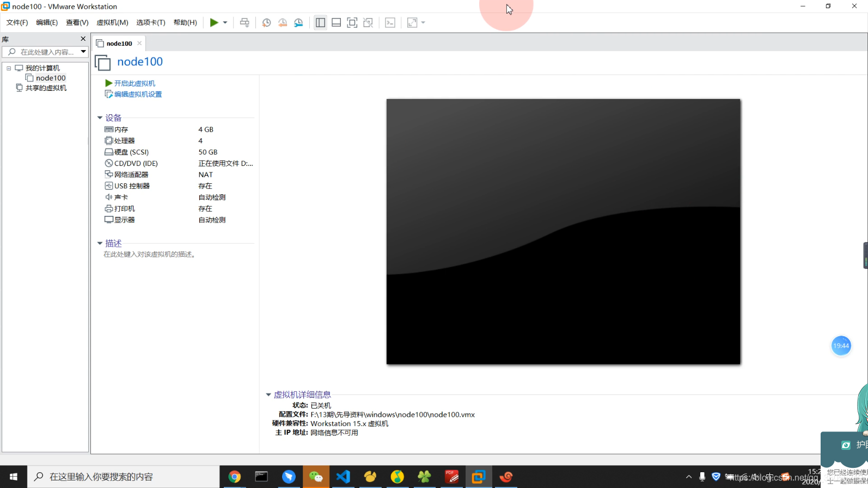Click the blue shield tray icon
Screen dimensions: 868x488
(x=716, y=477)
